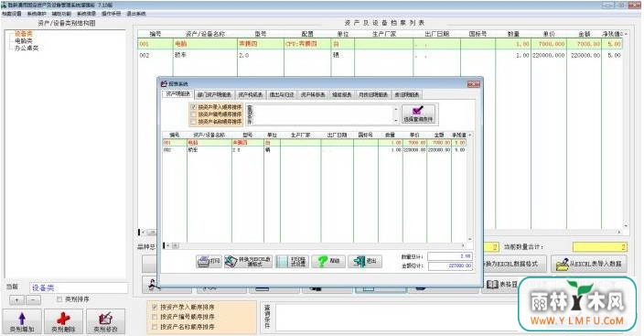The height and width of the screenshot is (336, 644).
Task: Click the minus collapse-tree button
Action: tap(33, 299)
